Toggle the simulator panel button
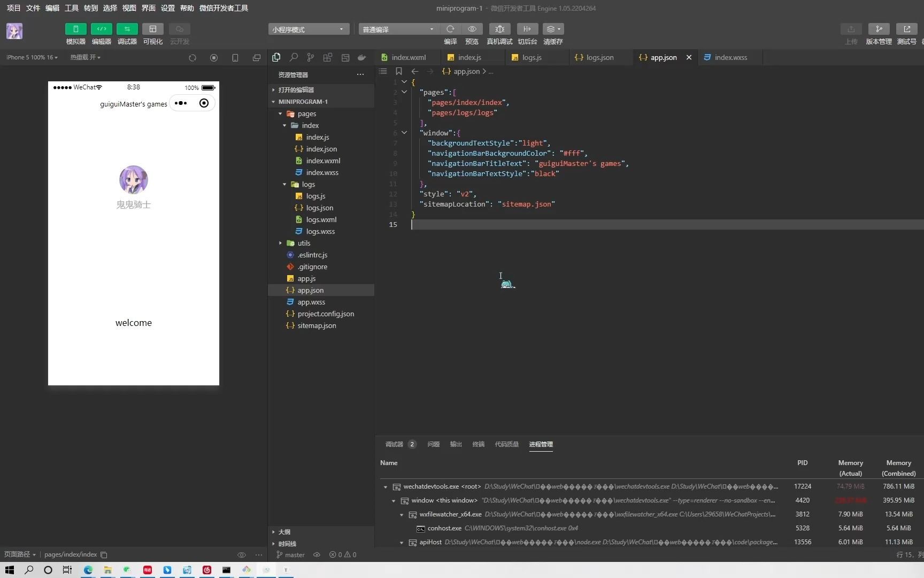 click(75, 29)
